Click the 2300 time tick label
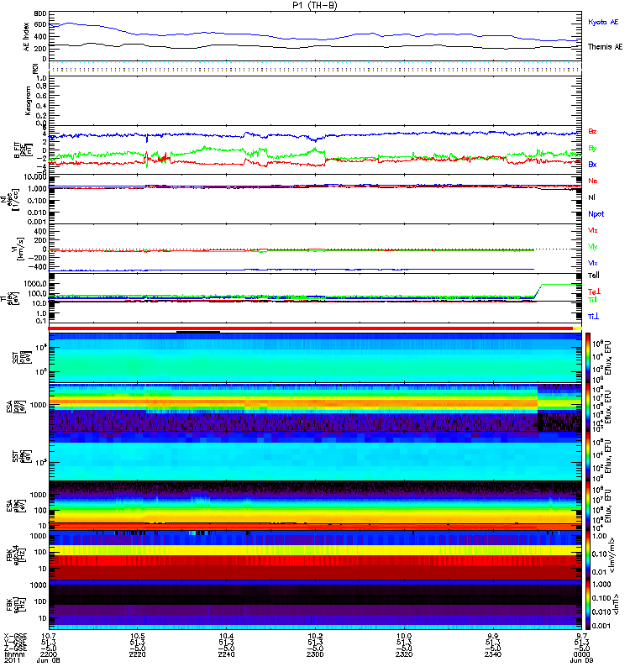630x672 pixels. [x=315, y=654]
